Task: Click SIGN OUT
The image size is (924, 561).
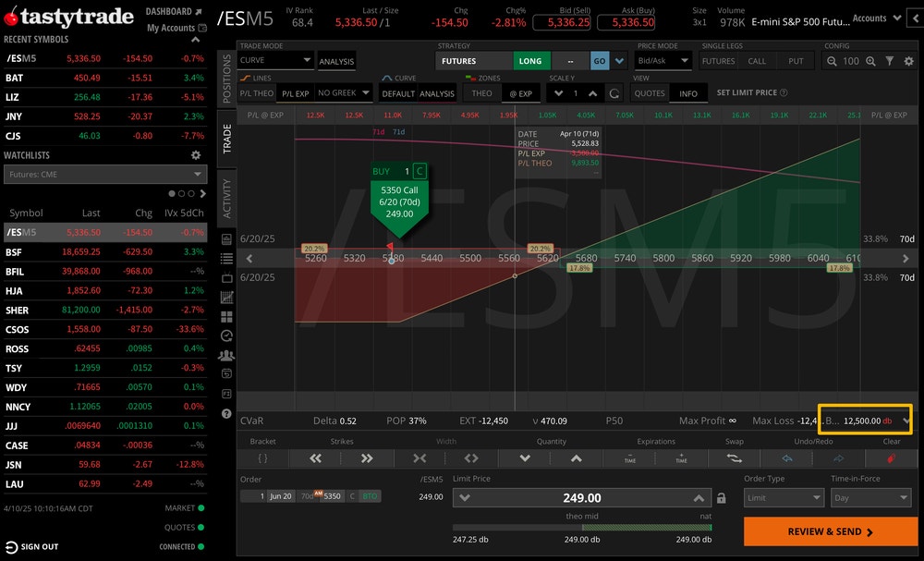Action: tap(31, 547)
